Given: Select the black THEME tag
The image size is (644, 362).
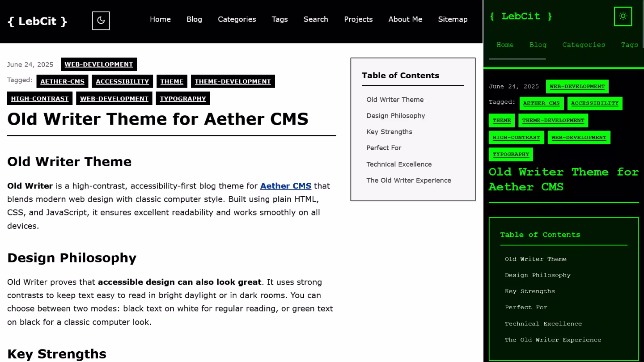Looking at the screenshot, I should [x=172, y=81].
